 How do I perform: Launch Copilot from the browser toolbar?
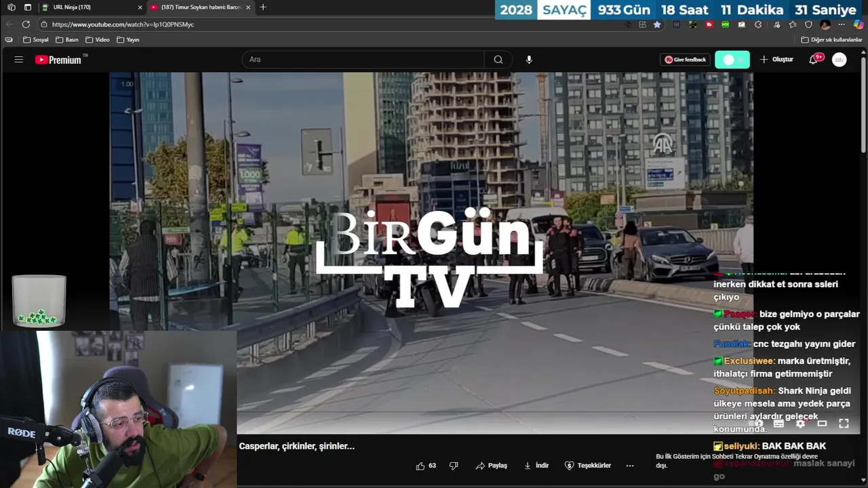point(859,24)
